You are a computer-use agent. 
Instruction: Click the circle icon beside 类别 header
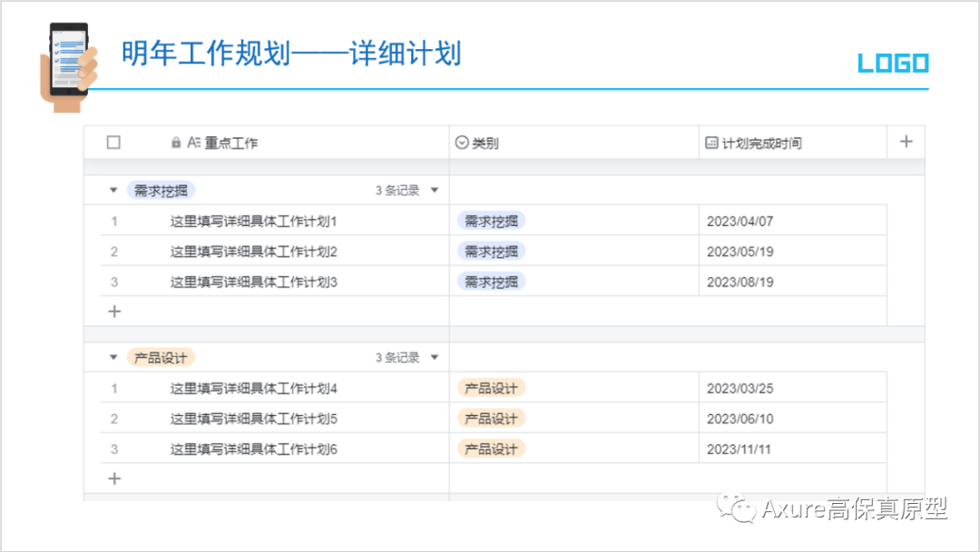[464, 142]
